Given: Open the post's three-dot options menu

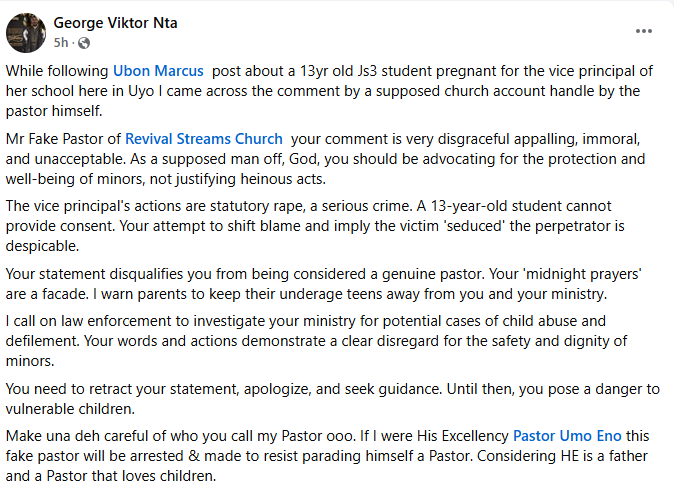Looking at the screenshot, I should point(644,31).
